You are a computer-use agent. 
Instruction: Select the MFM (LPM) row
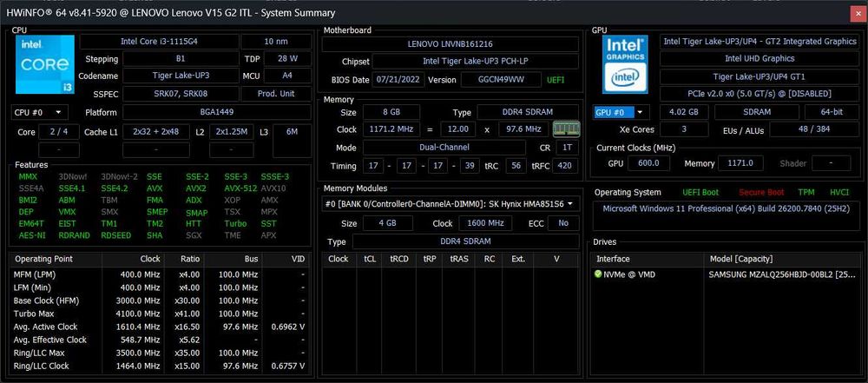[160, 274]
